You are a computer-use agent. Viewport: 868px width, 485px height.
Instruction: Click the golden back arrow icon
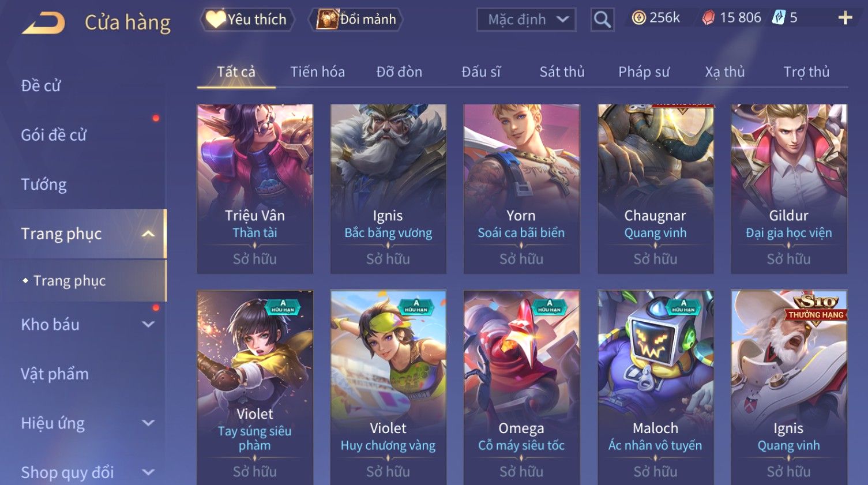click(x=44, y=23)
